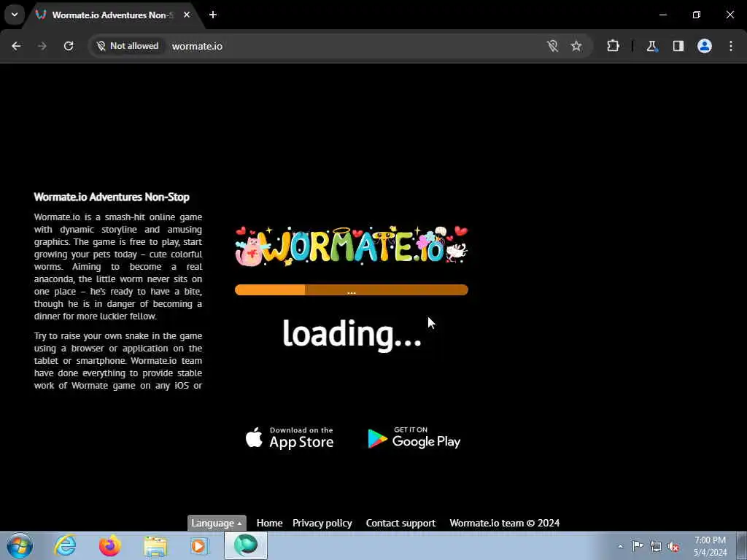
Task: Go to the Home footer link
Action: (270, 523)
